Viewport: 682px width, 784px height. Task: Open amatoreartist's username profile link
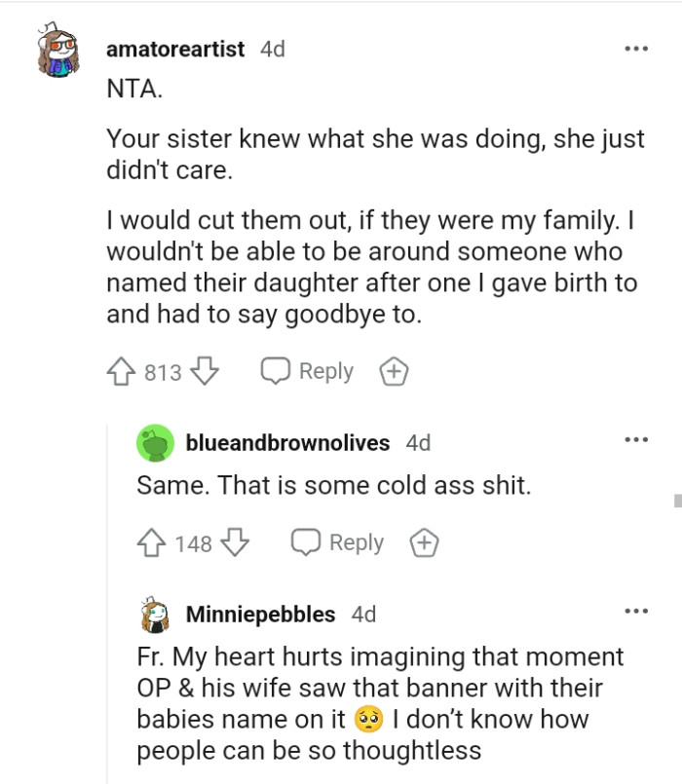click(173, 49)
